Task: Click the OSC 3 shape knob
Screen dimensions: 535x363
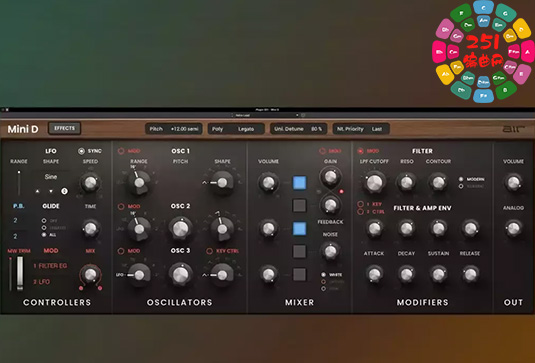Action: (222, 275)
